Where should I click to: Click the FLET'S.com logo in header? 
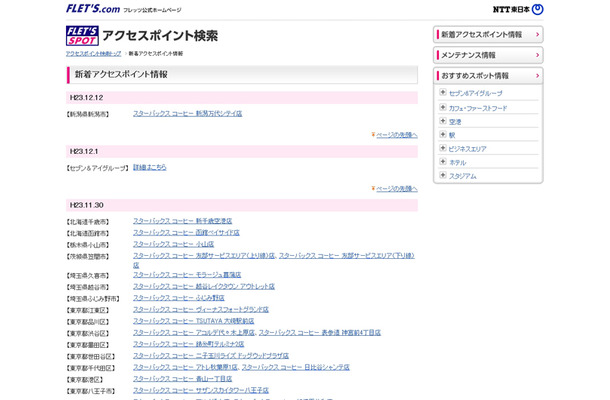tap(93, 9)
